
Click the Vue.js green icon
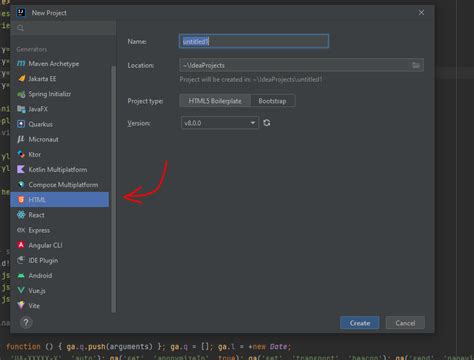coord(21,290)
